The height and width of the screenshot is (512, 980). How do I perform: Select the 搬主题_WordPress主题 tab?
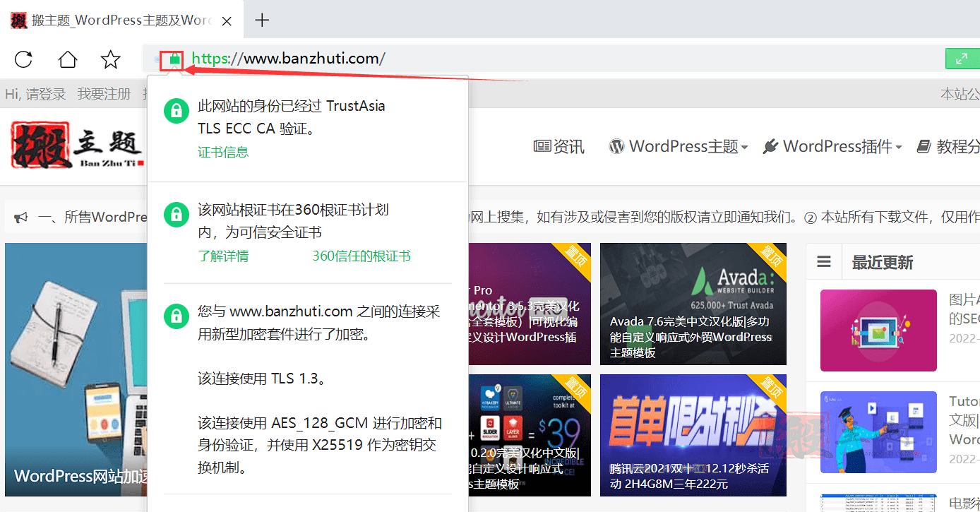pyautogui.click(x=121, y=20)
